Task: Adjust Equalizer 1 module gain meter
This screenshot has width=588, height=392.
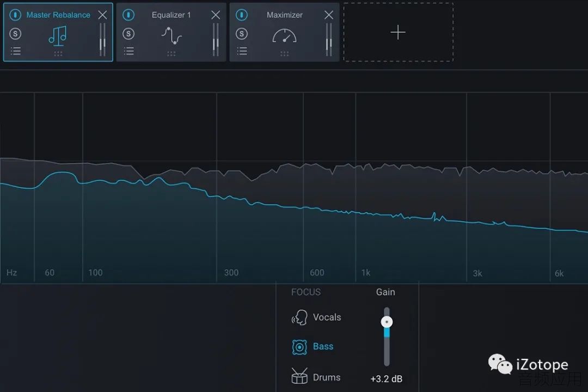Action: (216, 39)
